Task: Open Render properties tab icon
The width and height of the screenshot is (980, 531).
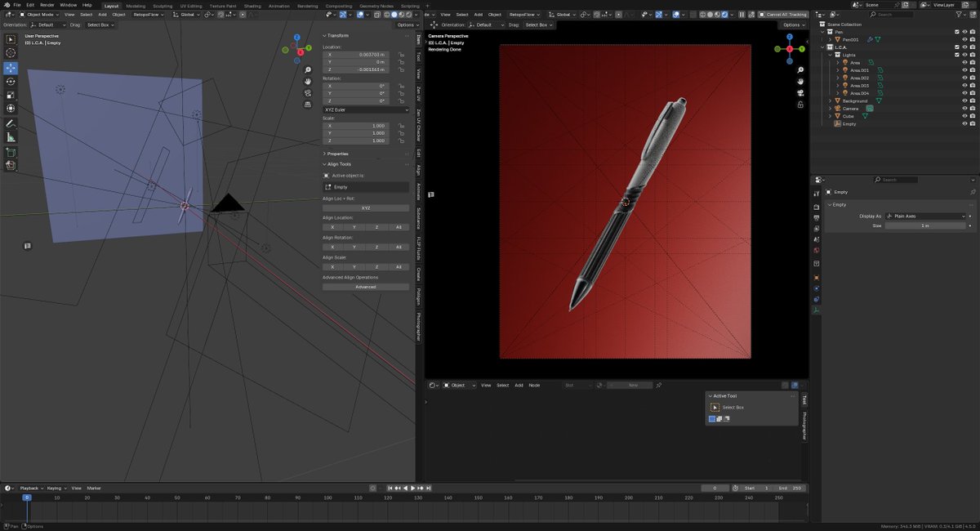Action: 817,207
